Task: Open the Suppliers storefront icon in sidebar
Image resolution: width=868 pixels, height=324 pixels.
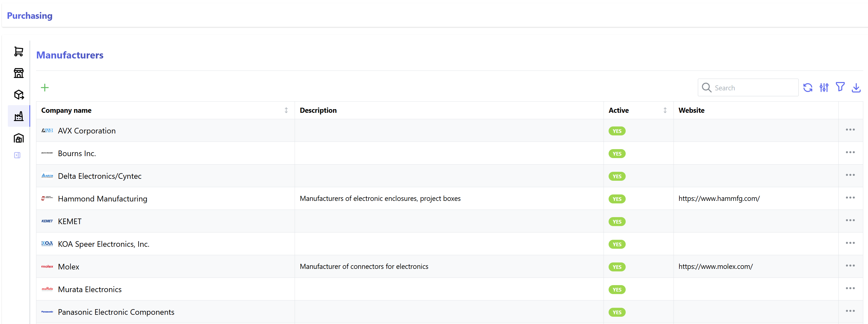Action: [19, 73]
